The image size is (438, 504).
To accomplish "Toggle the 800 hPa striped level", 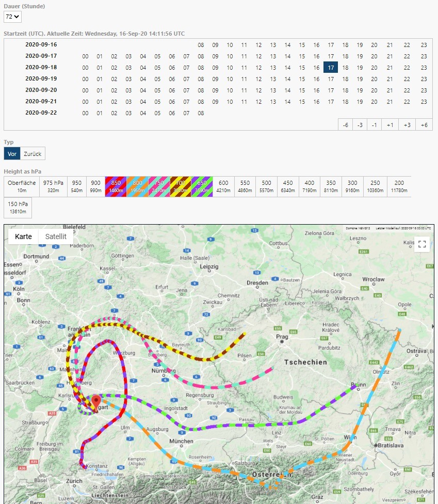I will (137, 186).
